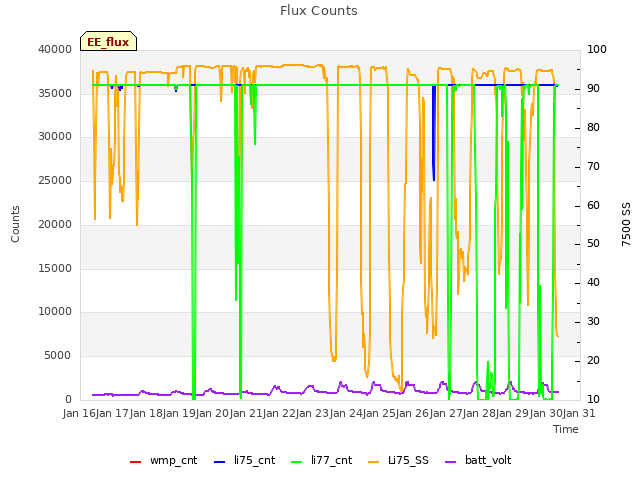Click the 40 right axis tick label
640x480 pixels.
pos(593,282)
